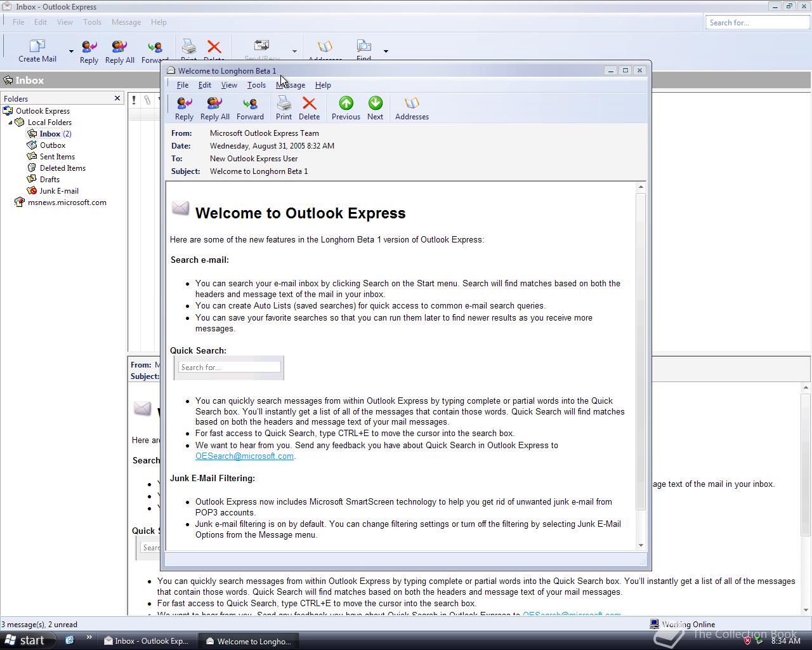Viewport: 812px width, 650px height.
Task: Open Message menu in Welcome message window
Action: 291,85
